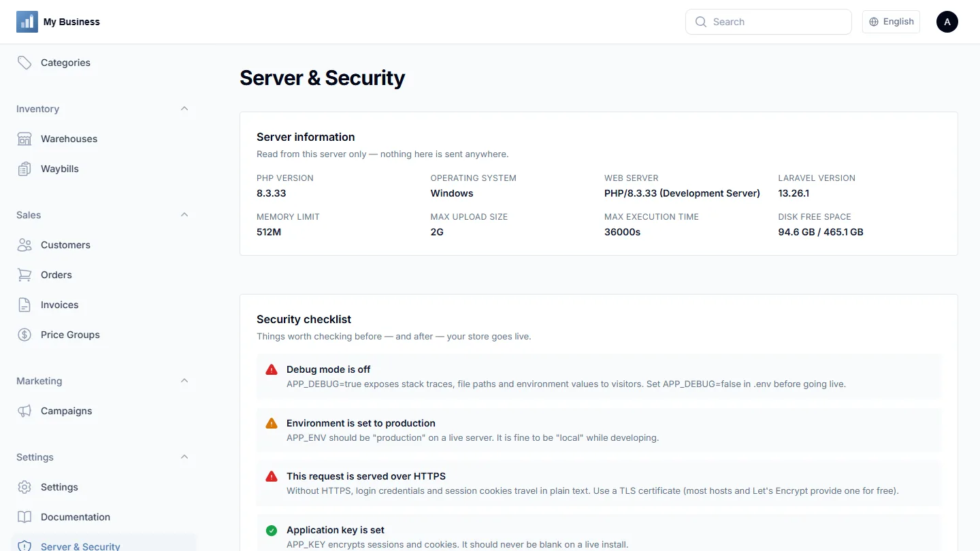980x551 pixels.
Task: Click the Operating System value Windows
Action: (x=452, y=193)
